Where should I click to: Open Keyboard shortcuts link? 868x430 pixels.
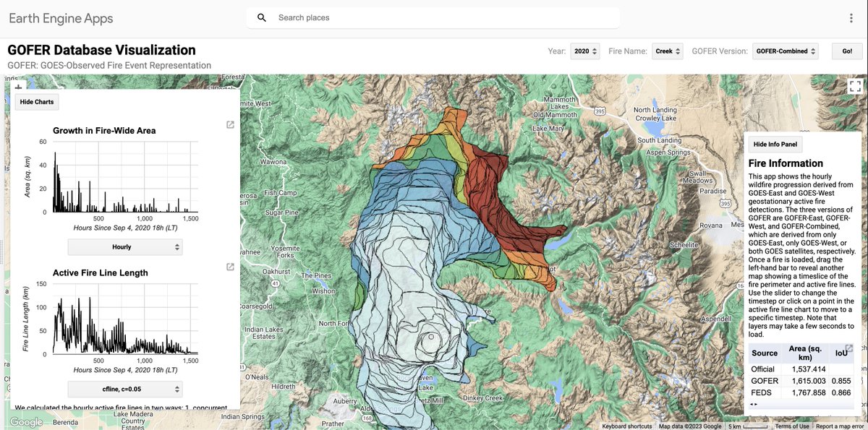[x=626, y=426]
